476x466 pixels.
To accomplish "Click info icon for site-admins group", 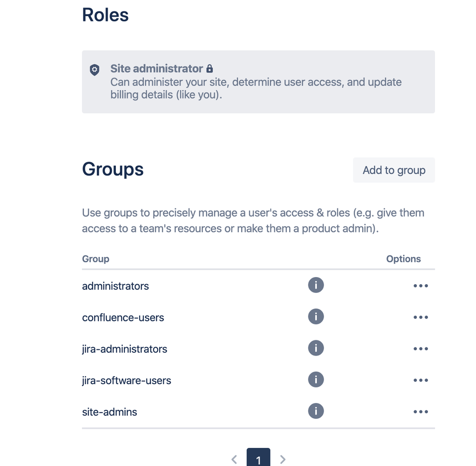I will tap(316, 411).
